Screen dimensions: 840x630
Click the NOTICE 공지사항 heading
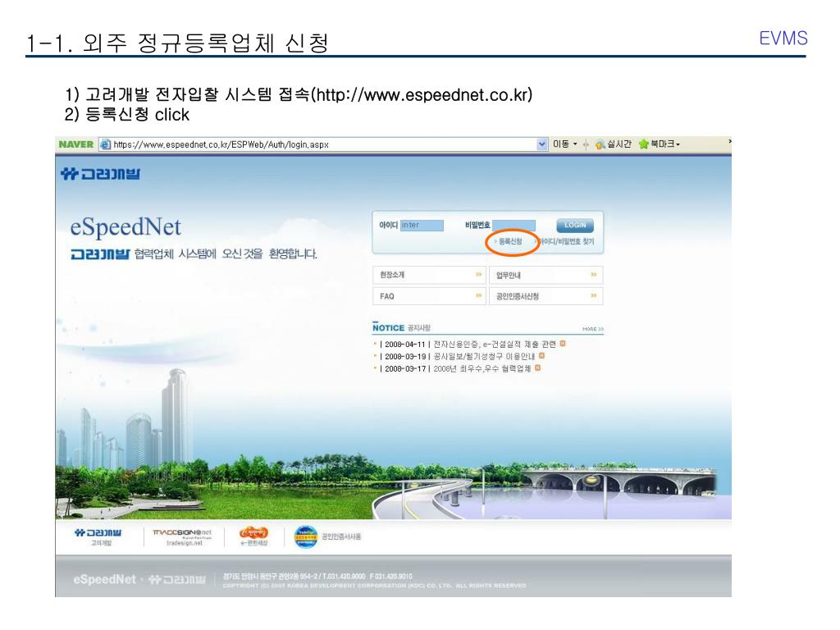[x=401, y=328]
